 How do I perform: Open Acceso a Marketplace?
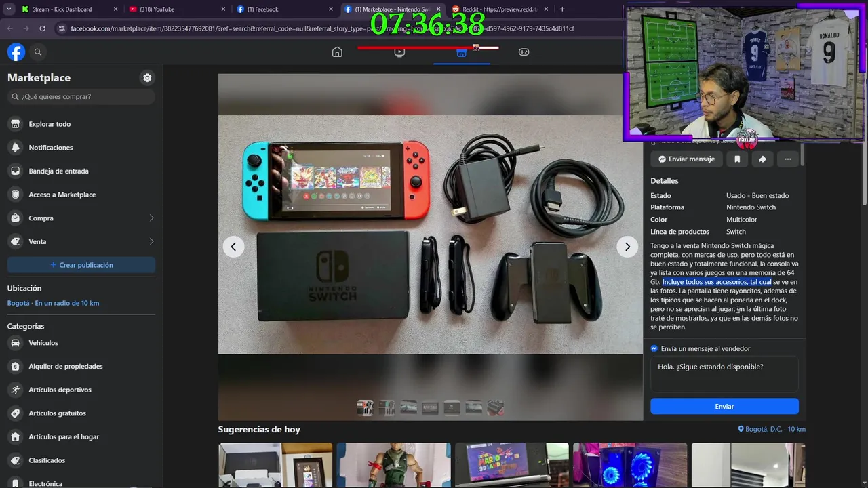(x=81, y=195)
